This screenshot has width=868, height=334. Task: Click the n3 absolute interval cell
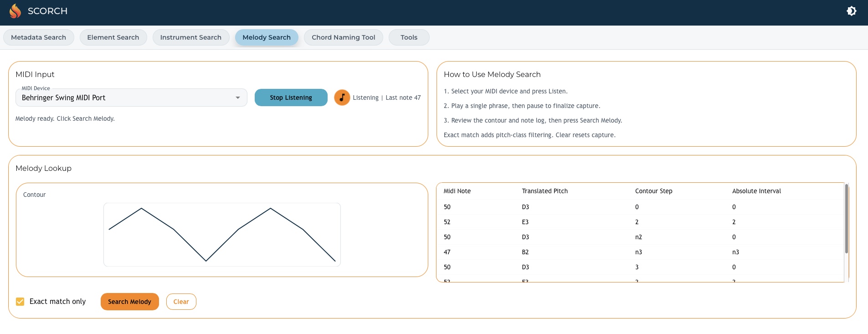coord(735,252)
